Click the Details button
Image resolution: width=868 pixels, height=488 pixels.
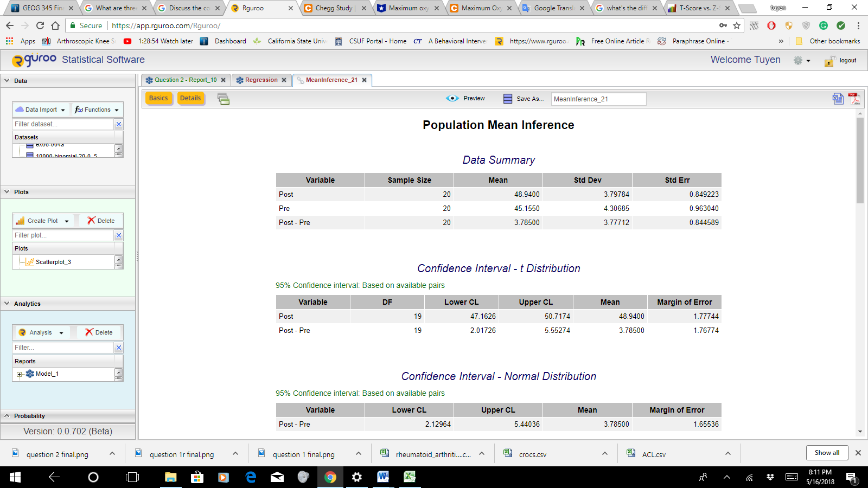[x=190, y=98]
